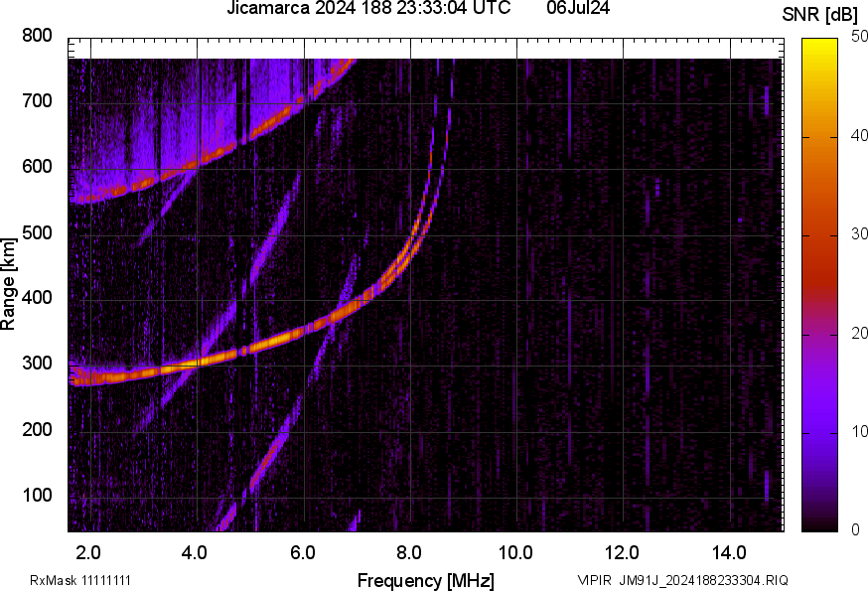The image size is (868, 591).
Task: Click the frequency tick label "2.0"
Action: [88, 553]
